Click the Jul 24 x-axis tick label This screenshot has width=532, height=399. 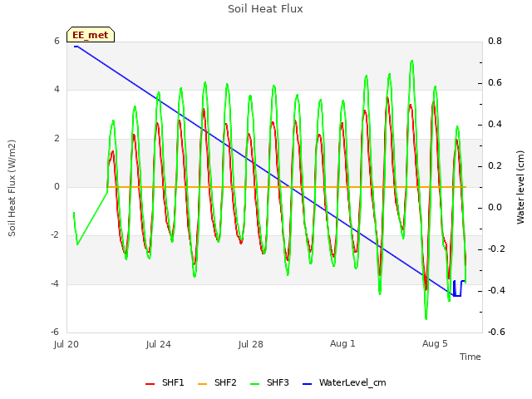(x=159, y=344)
